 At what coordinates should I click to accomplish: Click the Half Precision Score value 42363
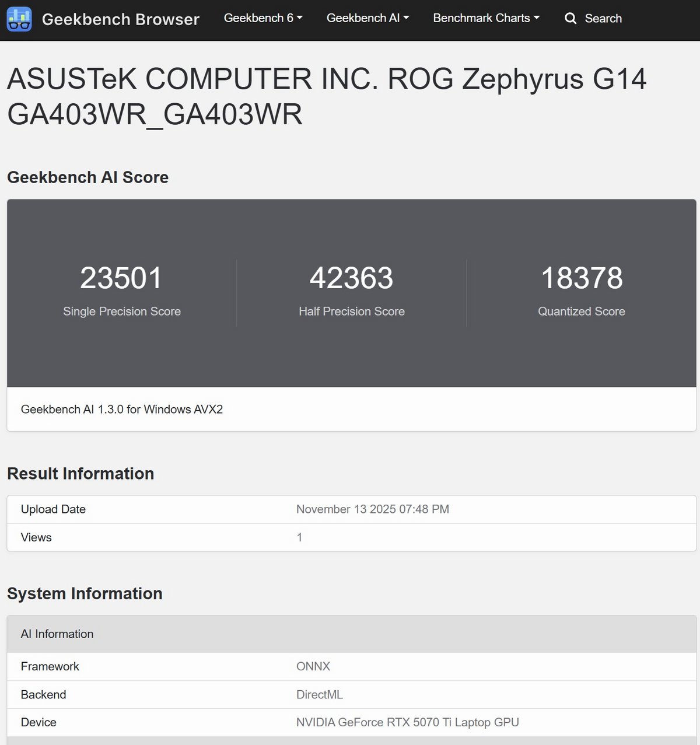(351, 278)
